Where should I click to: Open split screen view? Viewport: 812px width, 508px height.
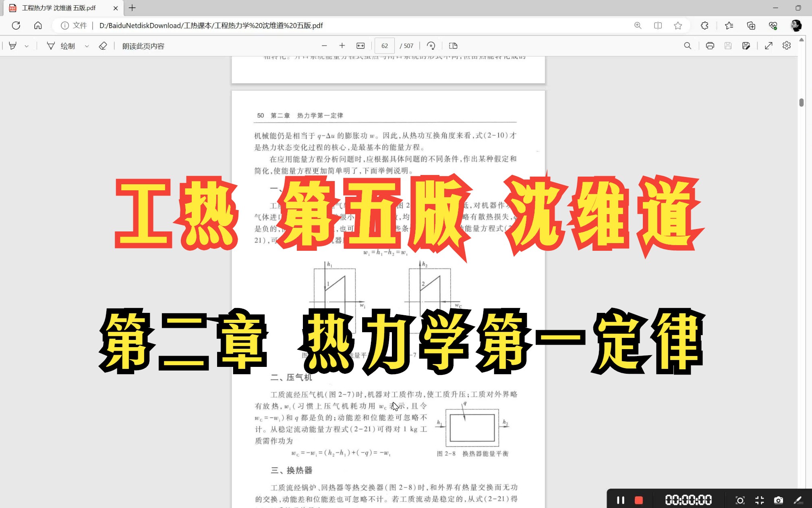(x=658, y=25)
